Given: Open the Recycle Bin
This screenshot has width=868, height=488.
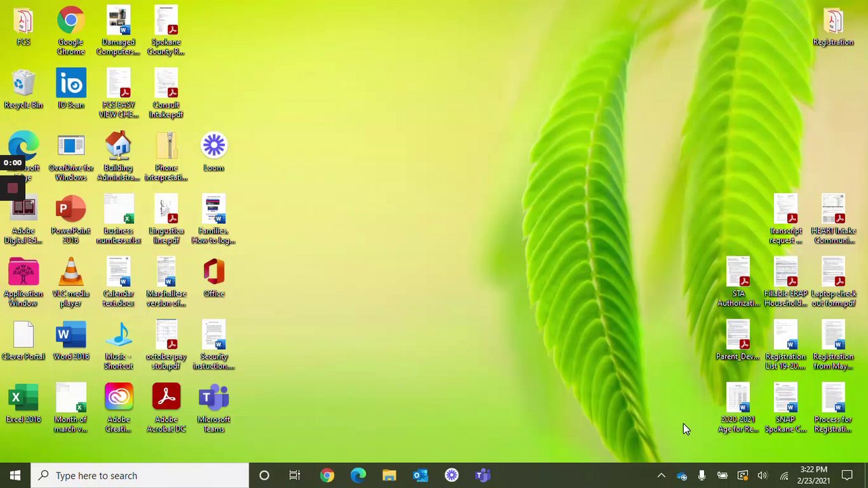Looking at the screenshot, I should point(23,89).
